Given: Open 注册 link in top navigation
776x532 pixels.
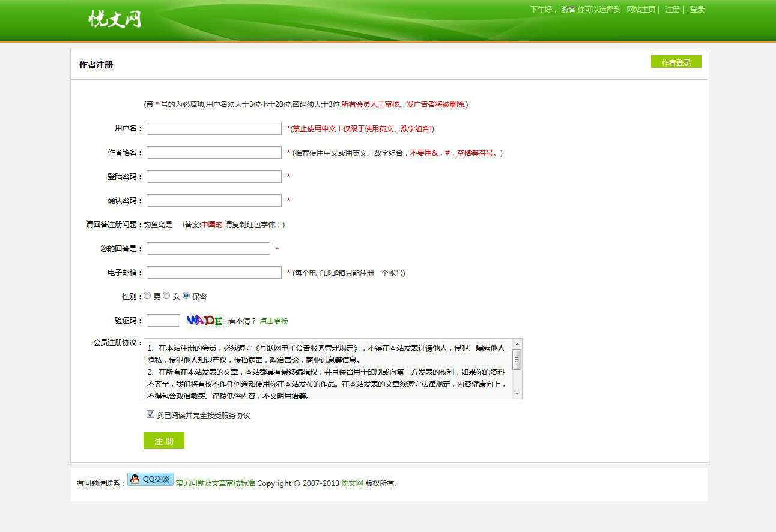Looking at the screenshot, I should point(672,10).
